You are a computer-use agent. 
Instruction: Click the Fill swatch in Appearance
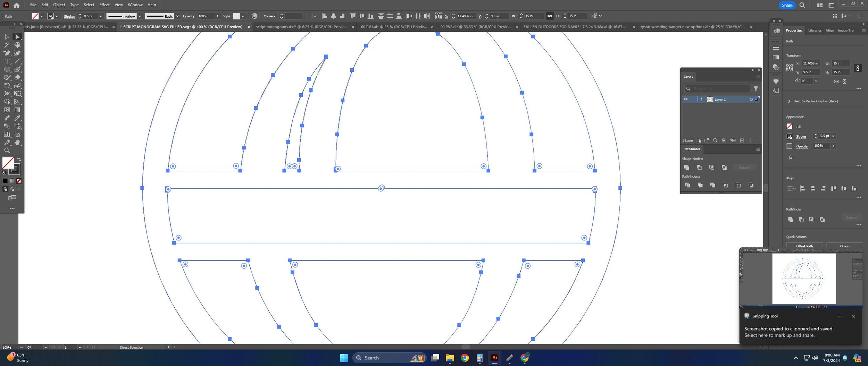point(789,127)
